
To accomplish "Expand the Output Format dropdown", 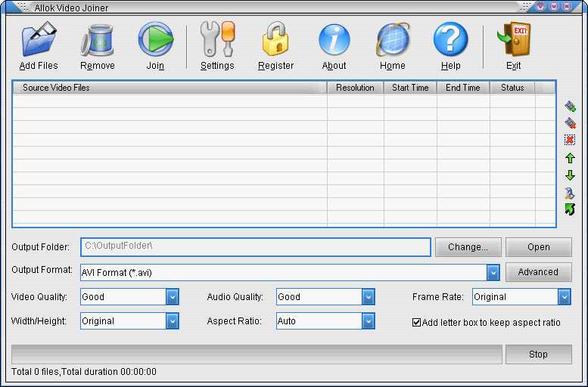I will click(x=493, y=273).
